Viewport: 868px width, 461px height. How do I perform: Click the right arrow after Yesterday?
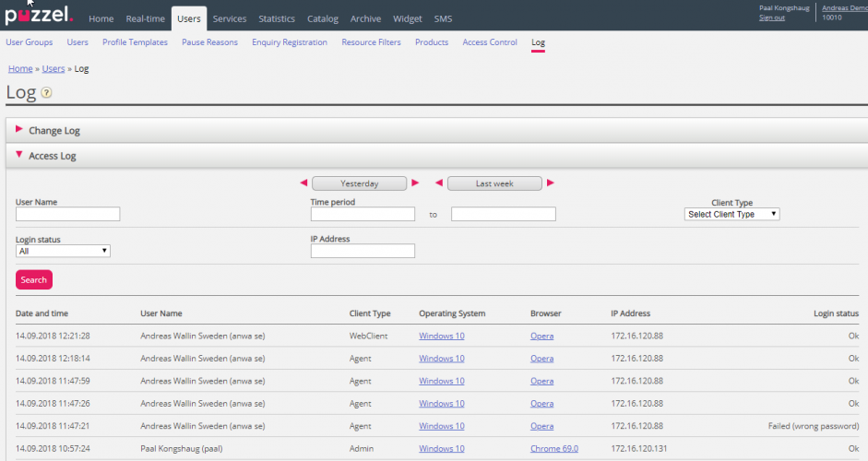(x=415, y=183)
